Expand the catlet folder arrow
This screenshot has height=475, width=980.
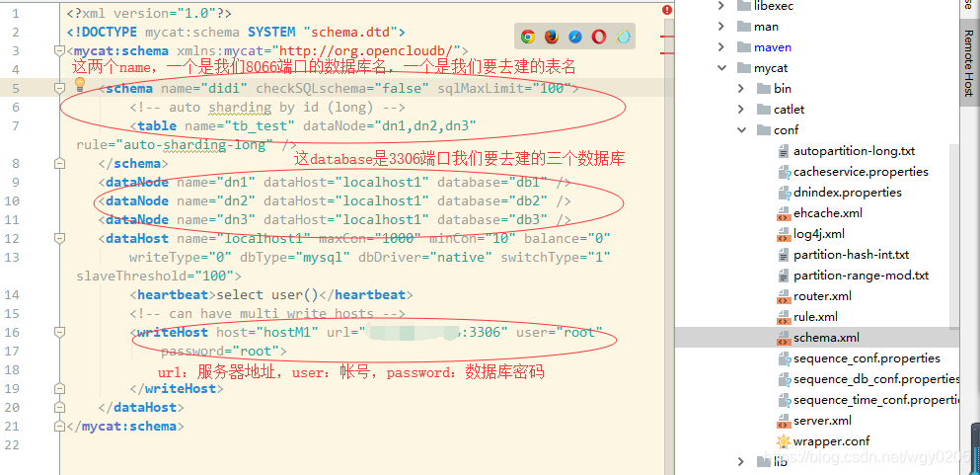coord(741,110)
